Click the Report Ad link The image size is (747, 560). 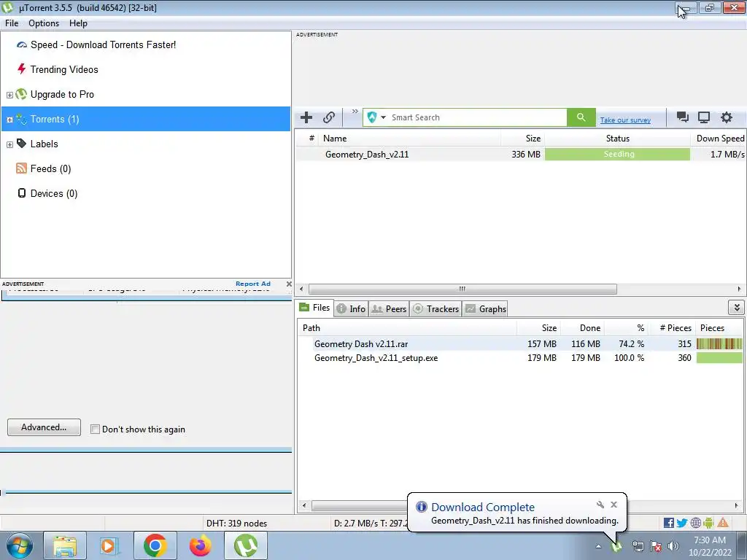[253, 284]
